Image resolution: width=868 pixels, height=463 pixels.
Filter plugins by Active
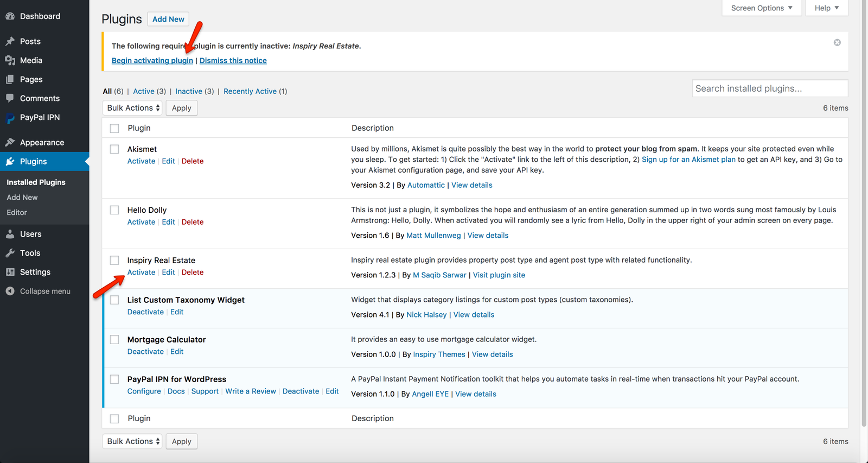144,91
